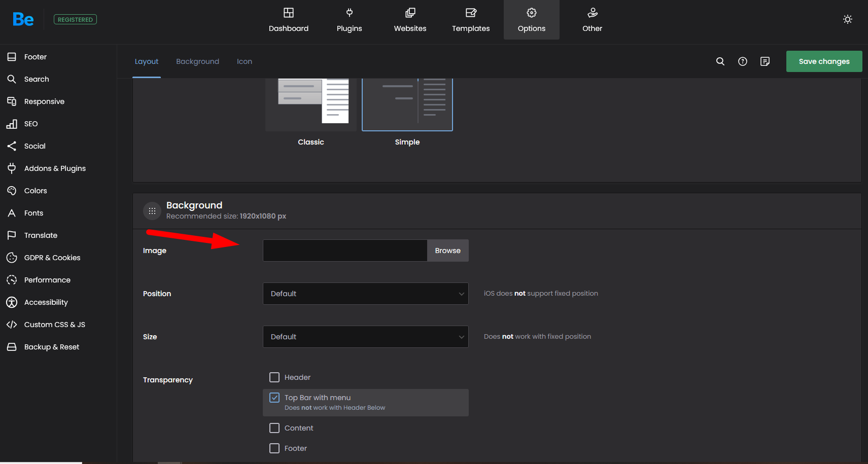Click the GDPR & Cookies cookie icon
Image resolution: width=868 pixels, height=464 pixels.
(x=12, y=258)
